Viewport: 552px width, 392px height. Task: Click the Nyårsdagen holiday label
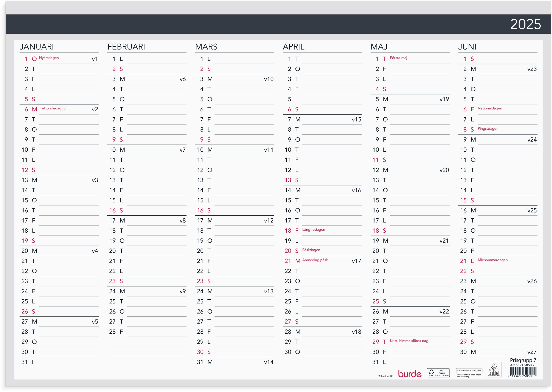49,58
